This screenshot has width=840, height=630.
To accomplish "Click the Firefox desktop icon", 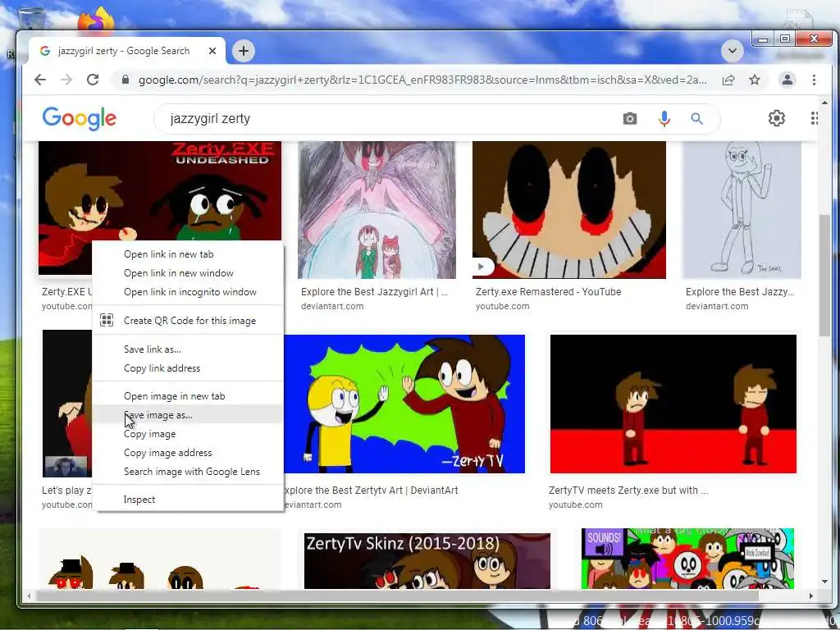I will tap(97, 19).
